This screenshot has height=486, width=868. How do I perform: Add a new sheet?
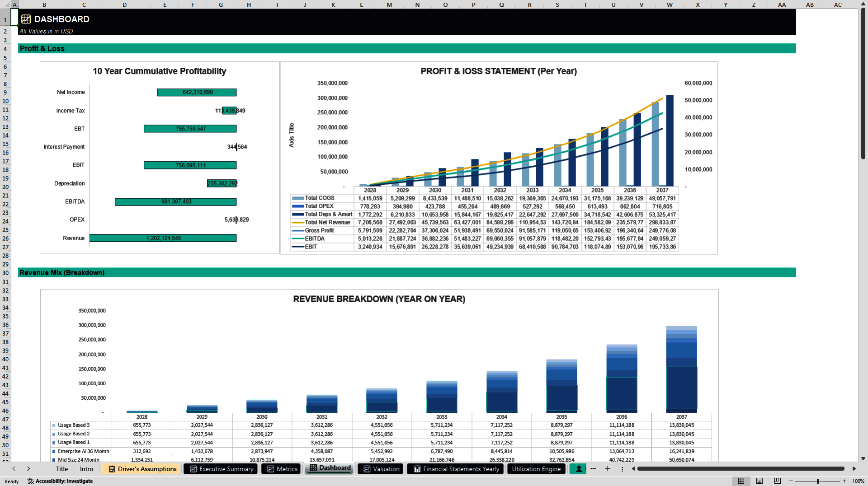tap(608, 469)
